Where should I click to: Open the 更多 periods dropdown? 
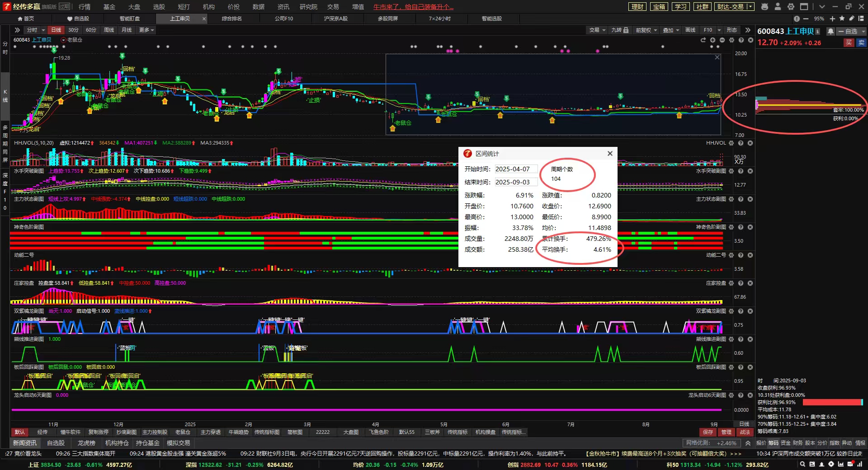pos(146,30)
